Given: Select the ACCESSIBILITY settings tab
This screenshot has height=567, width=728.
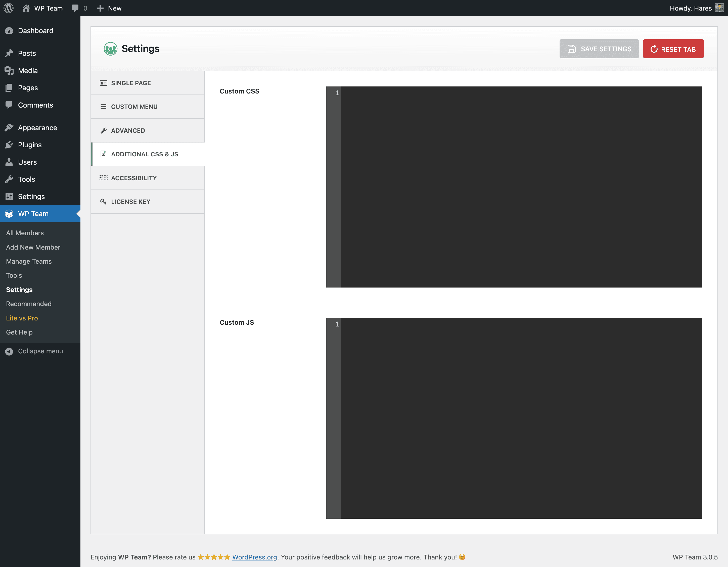Looking at the screenshot, I should [x=148, y=177].
